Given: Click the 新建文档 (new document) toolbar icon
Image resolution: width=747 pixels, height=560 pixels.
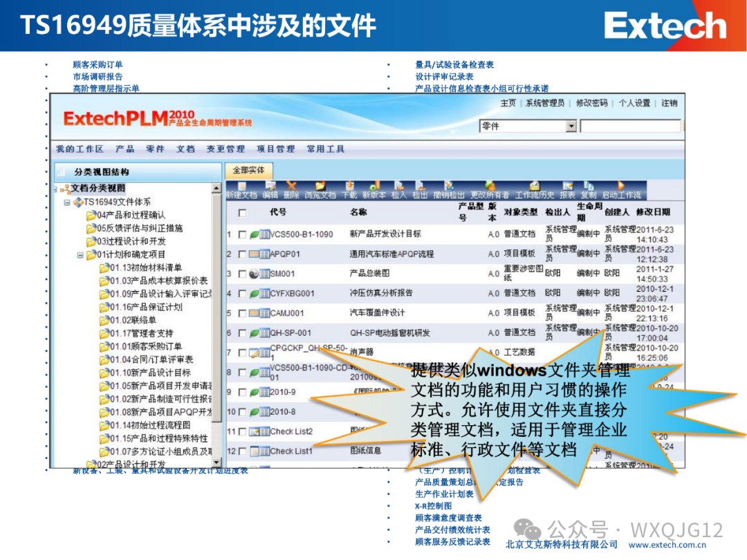Looking at the screenshot, I should tap(241, 186).
